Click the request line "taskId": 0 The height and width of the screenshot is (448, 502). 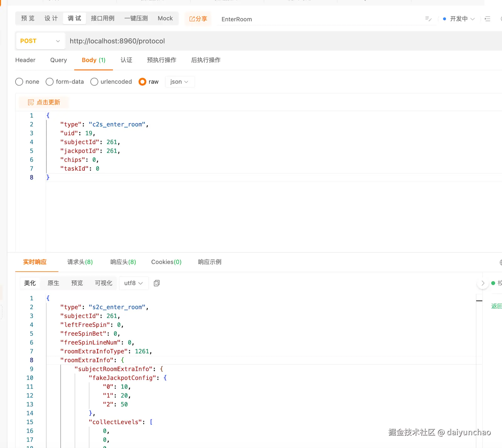[80, 168]
